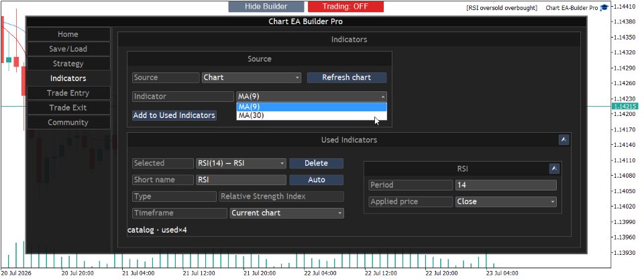Click the Period label

click(411, 185)
